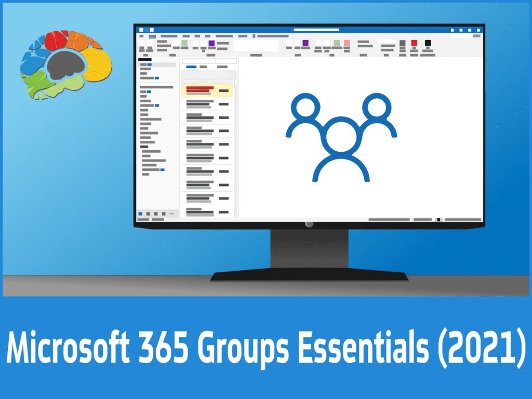This screenshot has width=532, height=399.
Task: Open the filter dropdown above the message list
Action: point(223,66)
